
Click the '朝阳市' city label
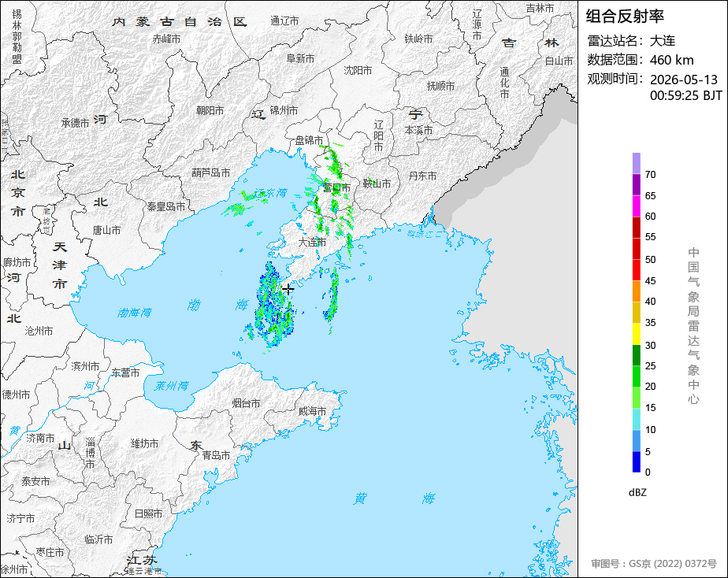[210, 110]
